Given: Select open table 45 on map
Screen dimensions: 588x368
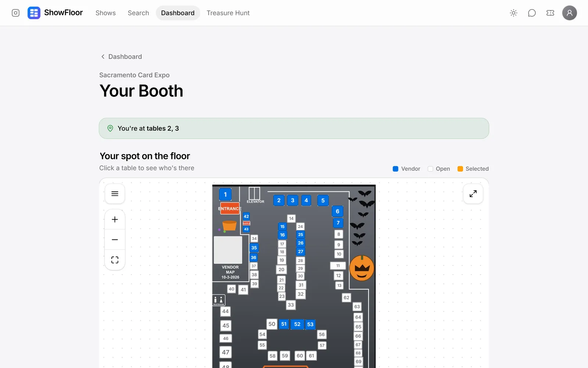Looking at the screenshot, I should [226, 326].
